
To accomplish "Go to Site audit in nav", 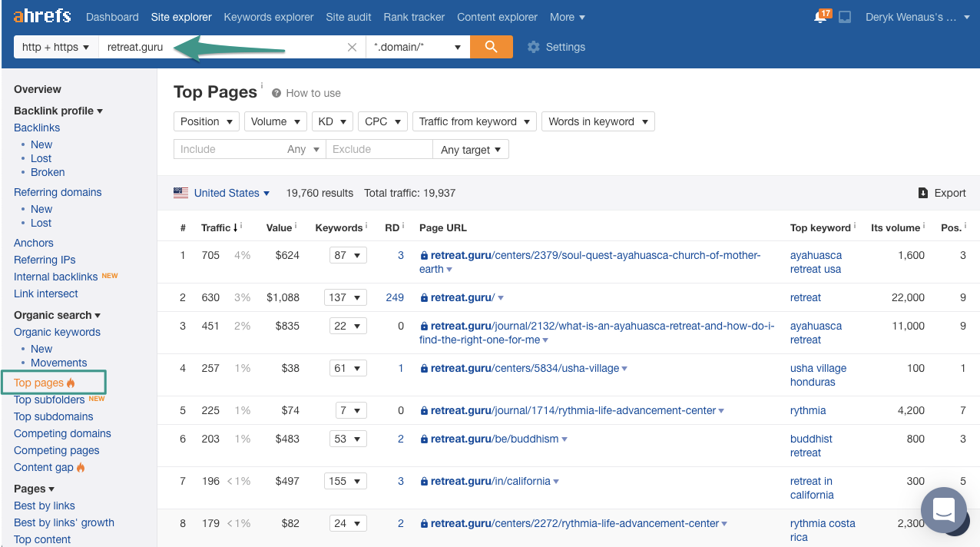I will tap(349, 17).
